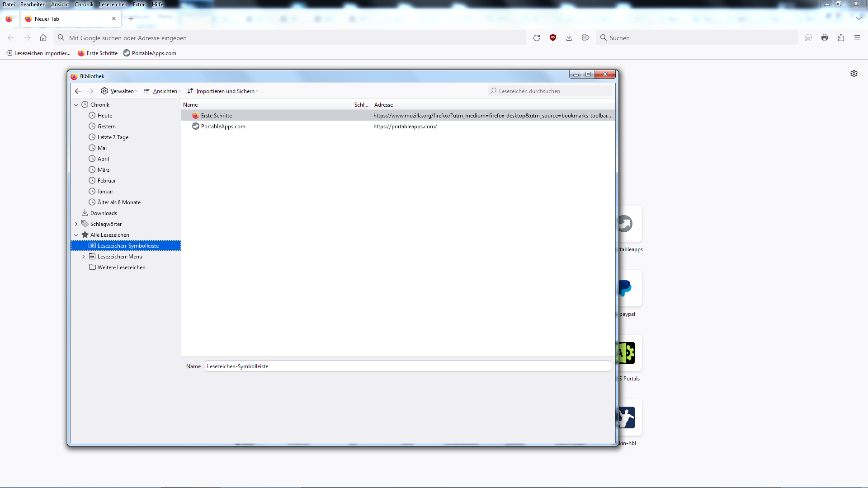Open the downloads arrow icon in toolbar

(x=569, y=38)
